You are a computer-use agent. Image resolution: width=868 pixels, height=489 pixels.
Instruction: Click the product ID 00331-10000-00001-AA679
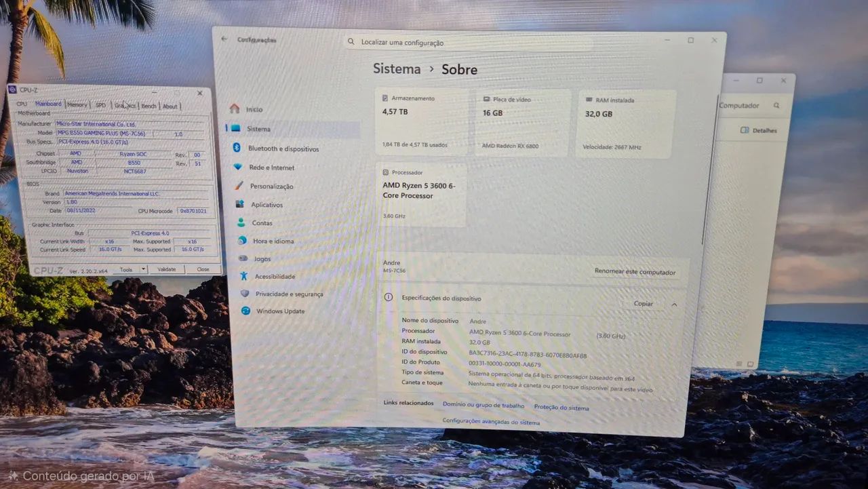coord(505,364)
